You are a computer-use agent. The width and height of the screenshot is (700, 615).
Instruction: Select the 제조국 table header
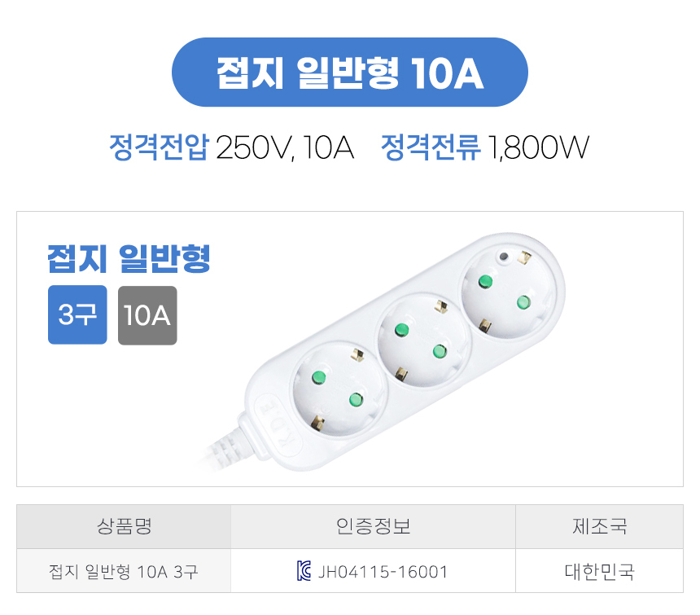tap(599, 527)
